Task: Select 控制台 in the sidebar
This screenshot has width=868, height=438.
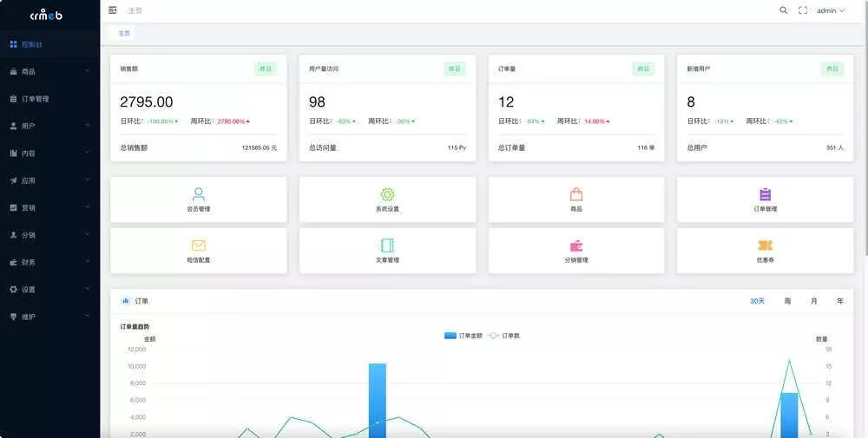Action: 49,44
